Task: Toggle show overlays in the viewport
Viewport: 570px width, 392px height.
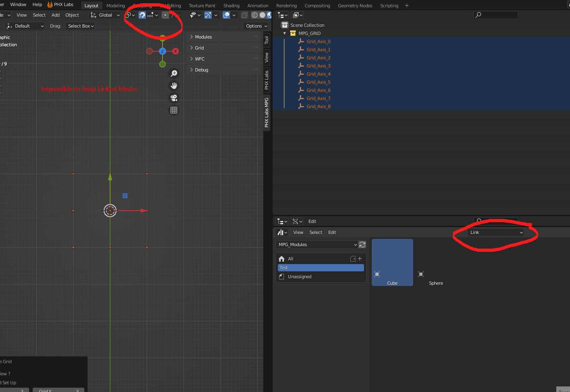Action: (226, 15)
